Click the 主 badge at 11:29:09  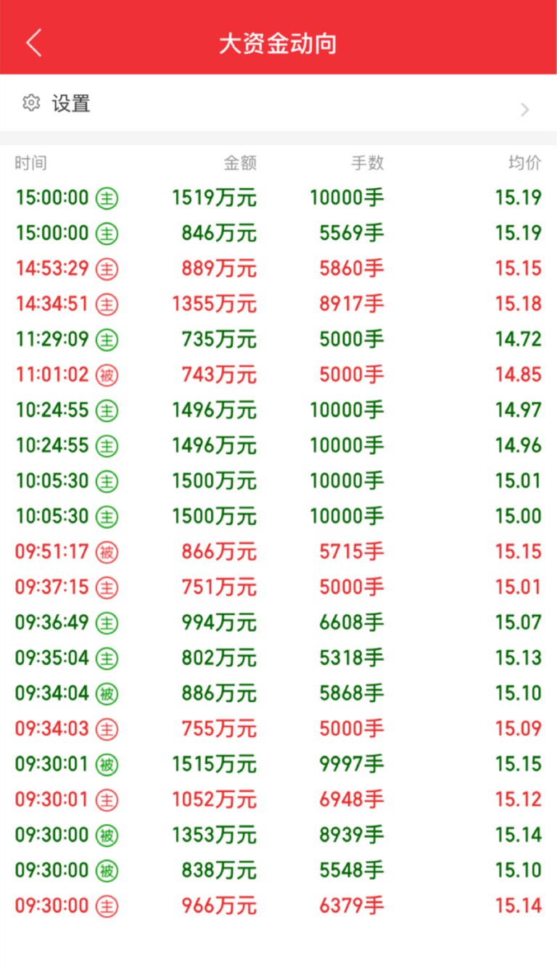tap(107, 340)
